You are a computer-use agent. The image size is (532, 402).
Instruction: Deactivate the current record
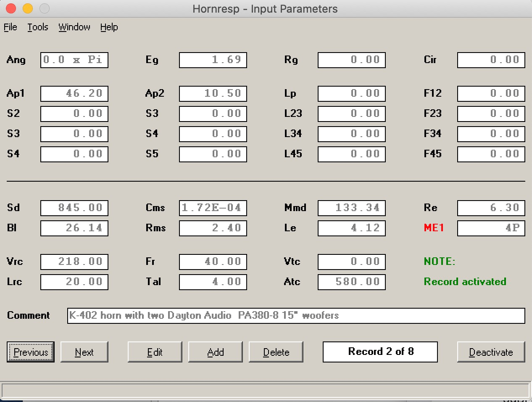click(x=491, y=352)
